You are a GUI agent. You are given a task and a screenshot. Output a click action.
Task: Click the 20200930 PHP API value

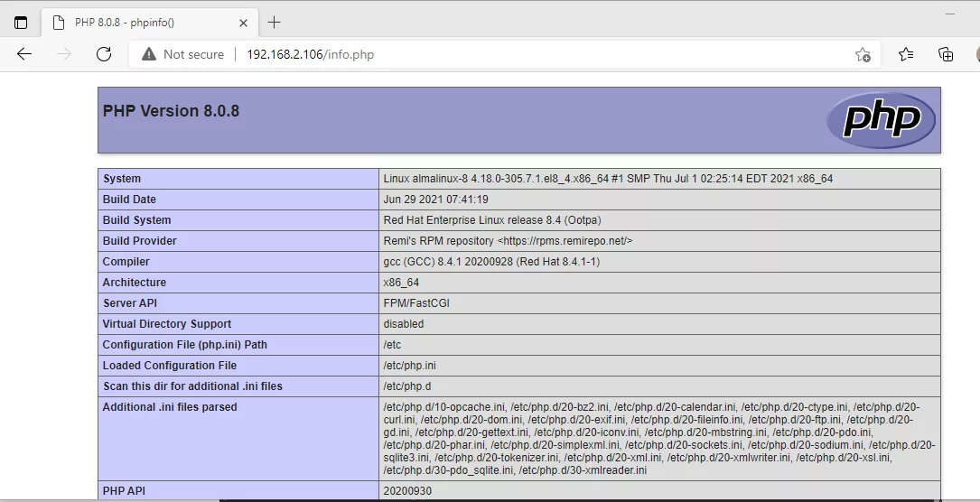(407, 491)
